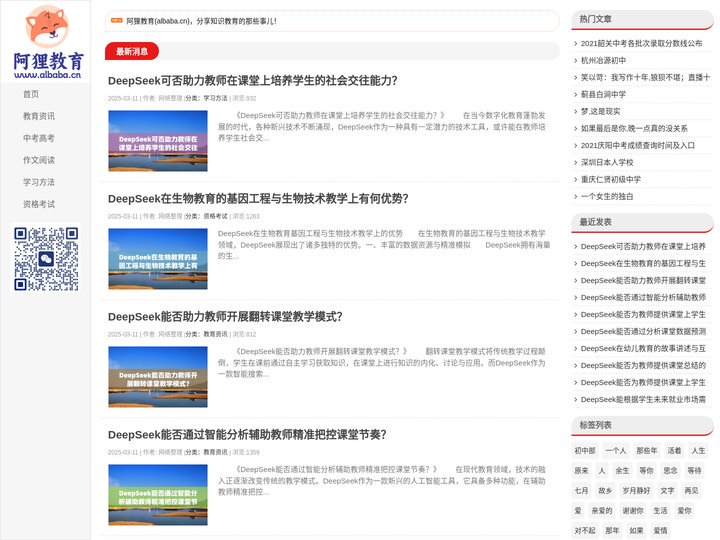Open article DeepSeek在生物教育的基因工程与生物技术教学上有何优势
Viewport: 720px width, 540px height.
[258, 199]
